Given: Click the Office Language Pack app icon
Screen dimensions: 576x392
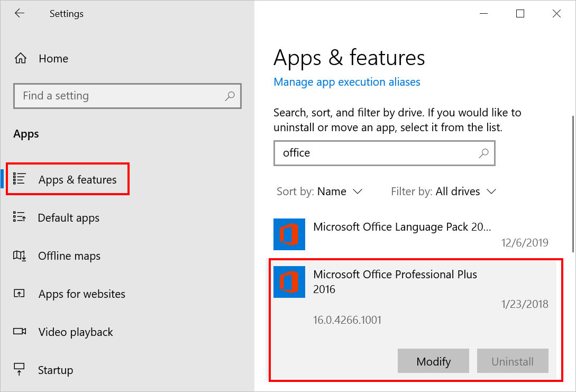Looking at the screenshot, I should click(289, 234).
